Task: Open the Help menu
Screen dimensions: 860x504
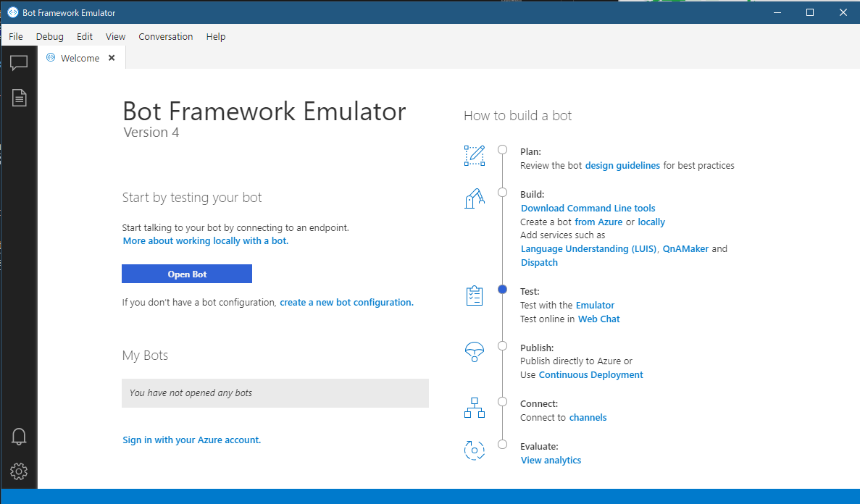Action: coord(216,37)
